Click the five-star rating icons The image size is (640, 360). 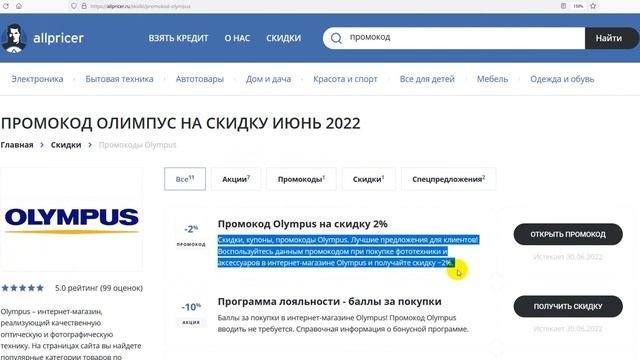coord(22,288)
